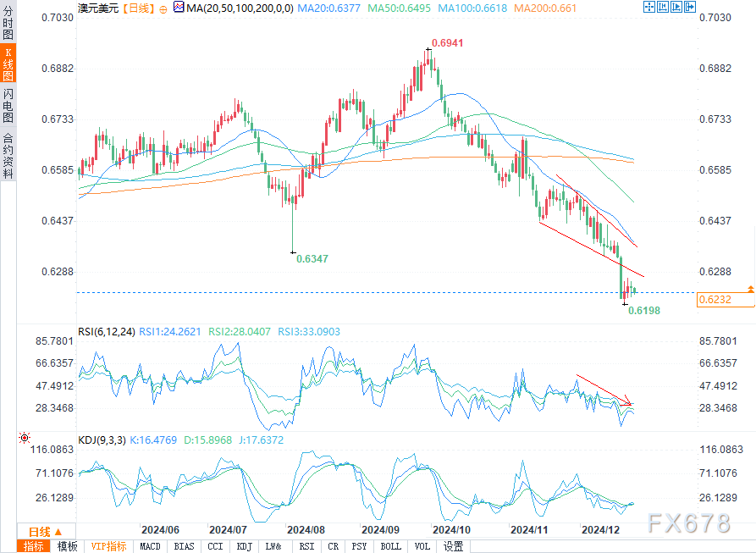Screen dimensions: 756x553
Task: Expand the 日线 period selector
Action: (46, 532)
